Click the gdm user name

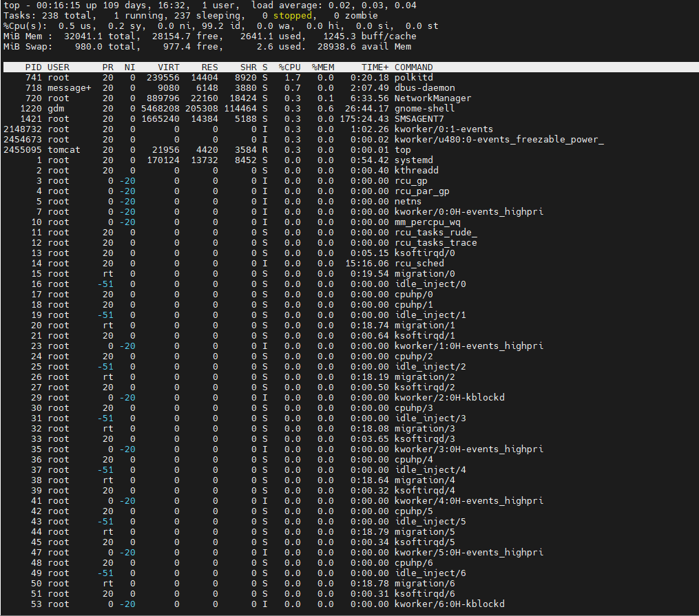click(56, 108)
